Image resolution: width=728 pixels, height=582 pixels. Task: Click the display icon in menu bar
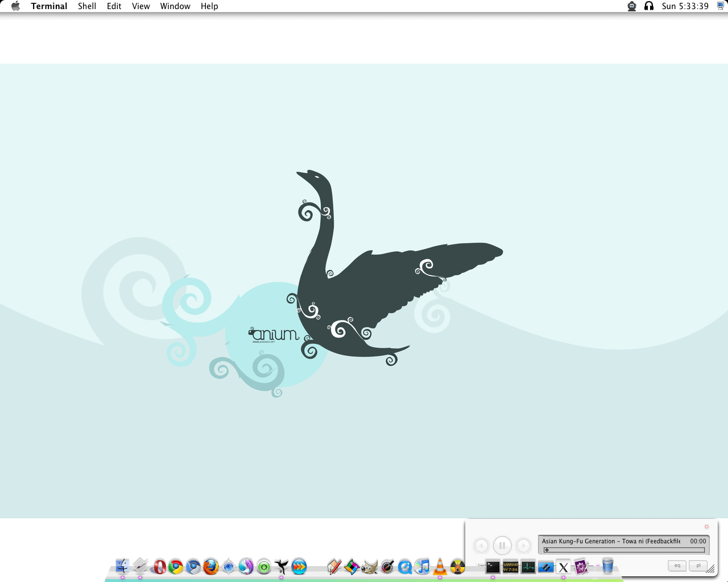click(x=721, y=6)
